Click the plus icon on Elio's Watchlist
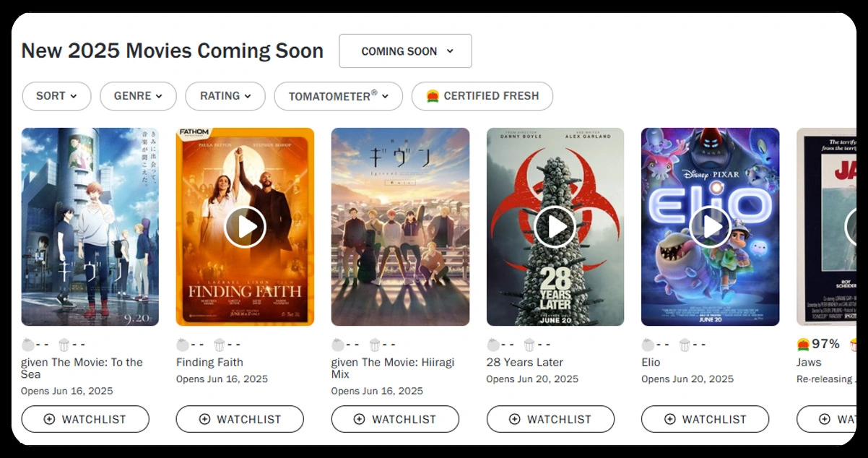 tap(669, 419)
